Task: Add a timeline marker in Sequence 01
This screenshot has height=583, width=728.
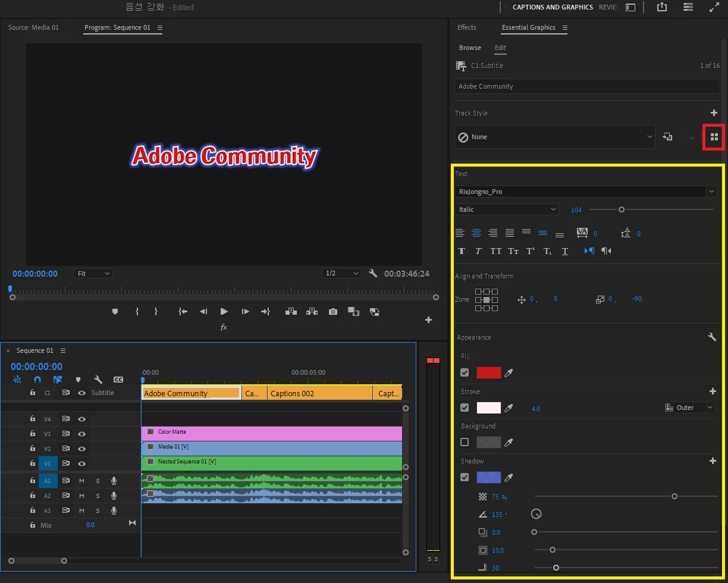Action: [x=78, y=379]
